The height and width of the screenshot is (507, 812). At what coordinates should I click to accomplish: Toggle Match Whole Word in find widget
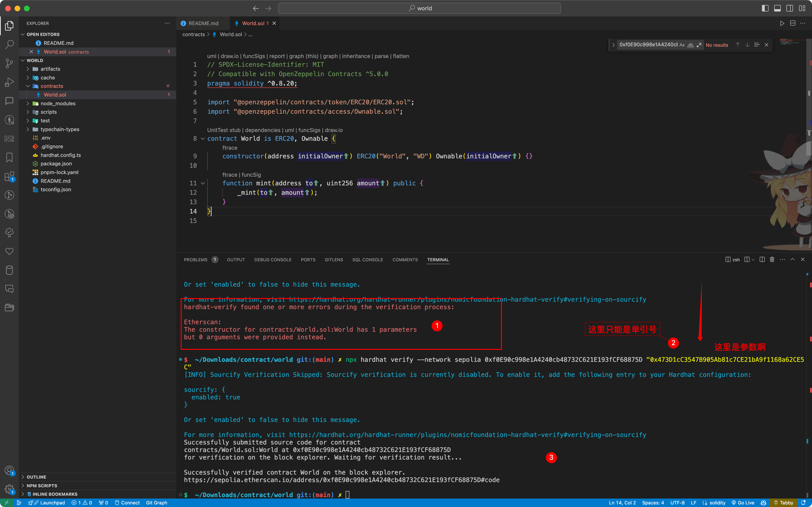(690, 45)
